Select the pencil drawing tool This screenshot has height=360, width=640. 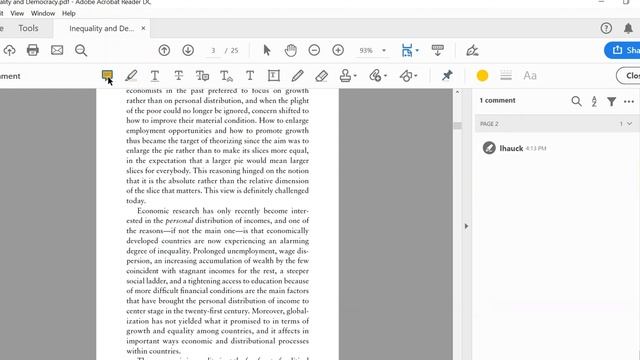tap(298, 76)
